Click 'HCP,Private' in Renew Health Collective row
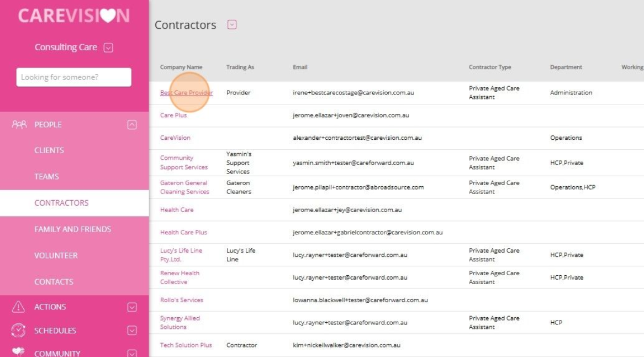 (567, 278)
